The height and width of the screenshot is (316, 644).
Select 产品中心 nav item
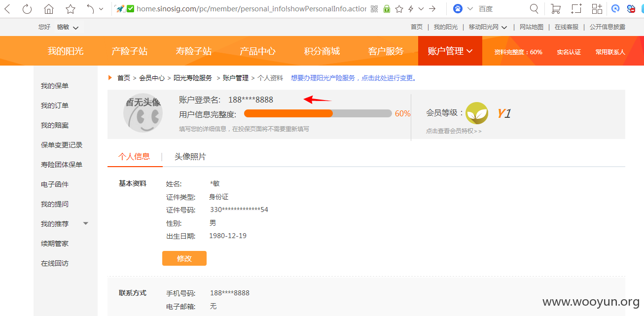[x=258, y=51]
